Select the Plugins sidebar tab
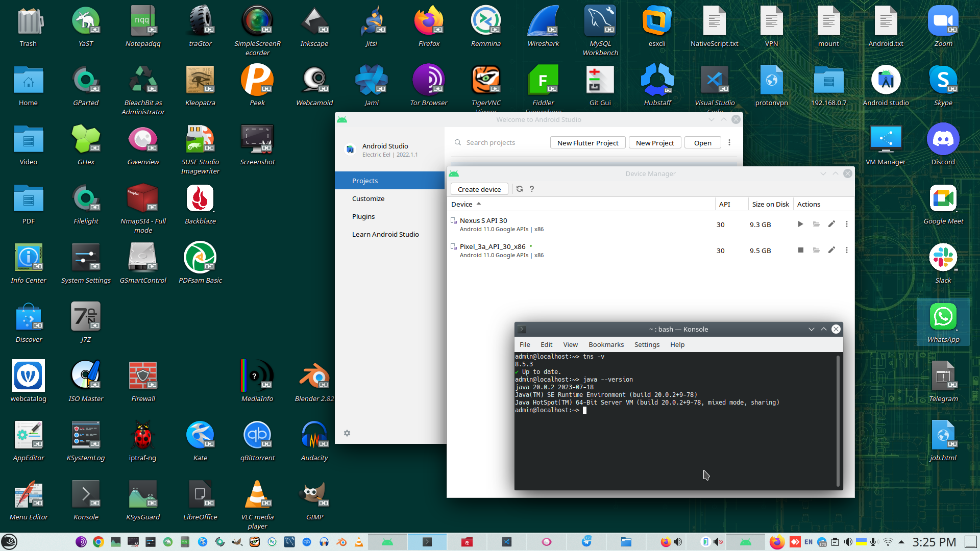Screen dimensions: 980x551 point(363,216)
